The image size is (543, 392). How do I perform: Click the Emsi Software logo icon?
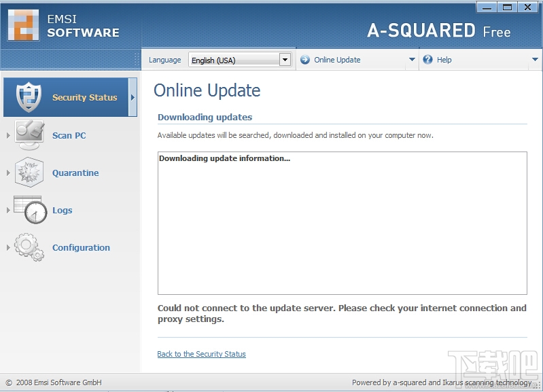coord(23,25)
